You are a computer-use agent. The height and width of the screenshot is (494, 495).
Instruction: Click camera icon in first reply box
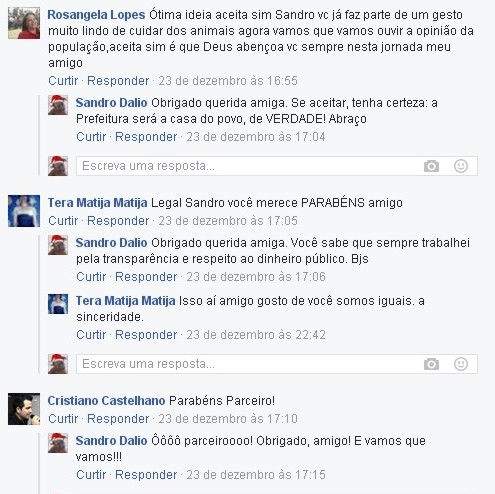point(431,166)
